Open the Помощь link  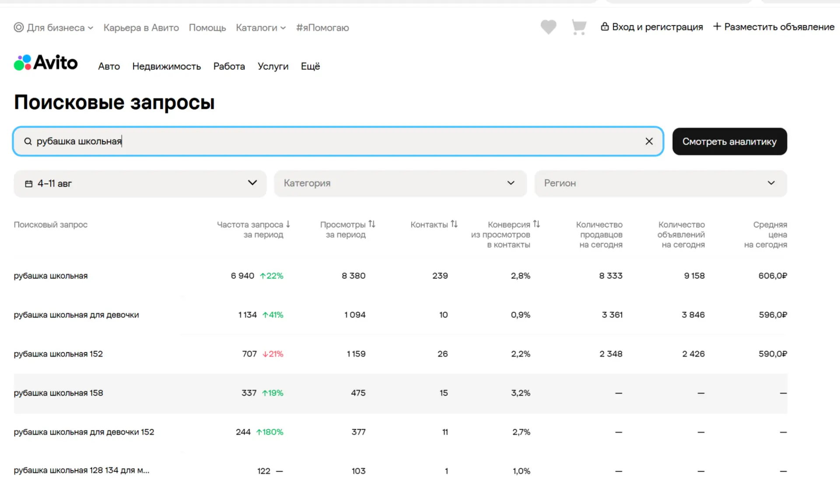[207, 28]
